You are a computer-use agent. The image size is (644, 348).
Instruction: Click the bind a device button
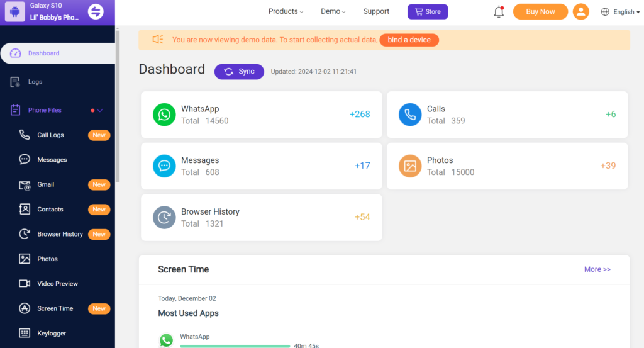(409, 40)
